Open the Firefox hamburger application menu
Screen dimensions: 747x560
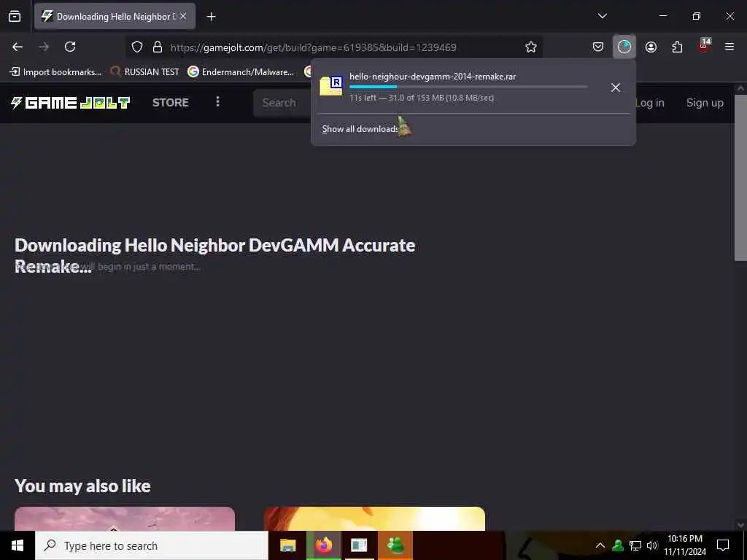729,47
